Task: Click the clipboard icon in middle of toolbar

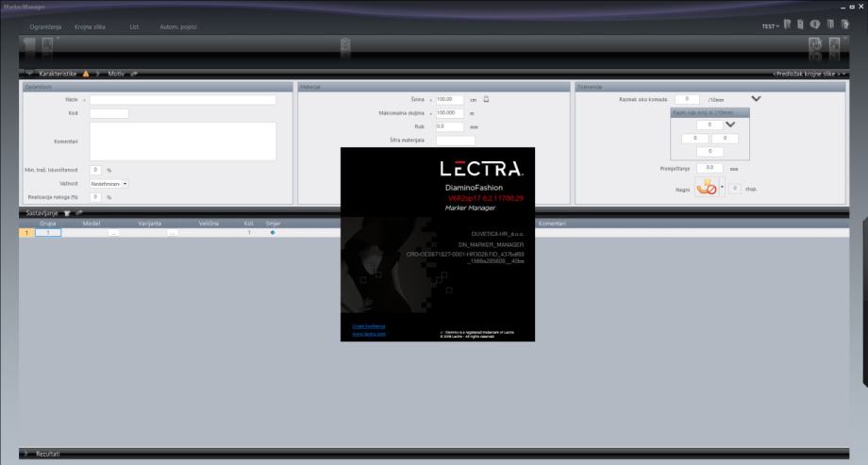Action: click(345, 46)
